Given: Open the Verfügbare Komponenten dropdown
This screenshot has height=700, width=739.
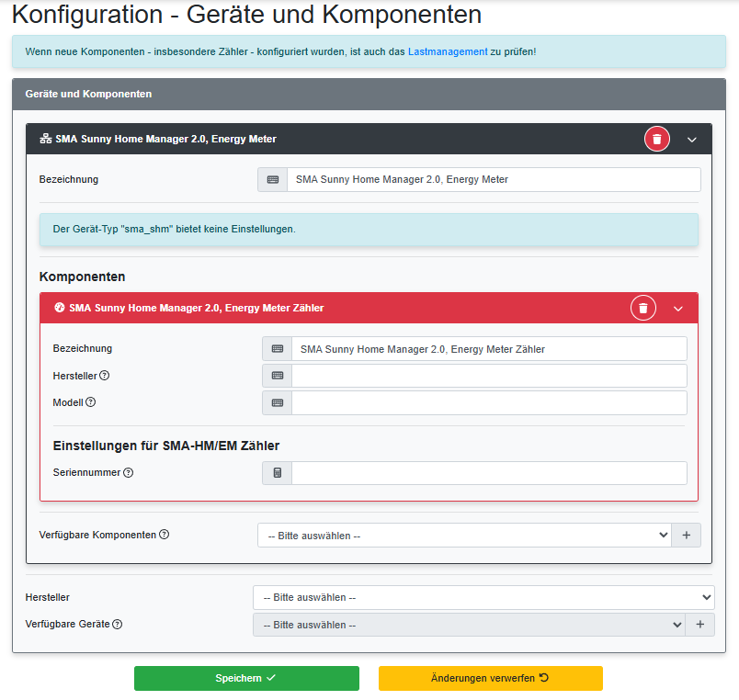Looking at the screenshot, I should pyautogui.click(x=465, y=536).
